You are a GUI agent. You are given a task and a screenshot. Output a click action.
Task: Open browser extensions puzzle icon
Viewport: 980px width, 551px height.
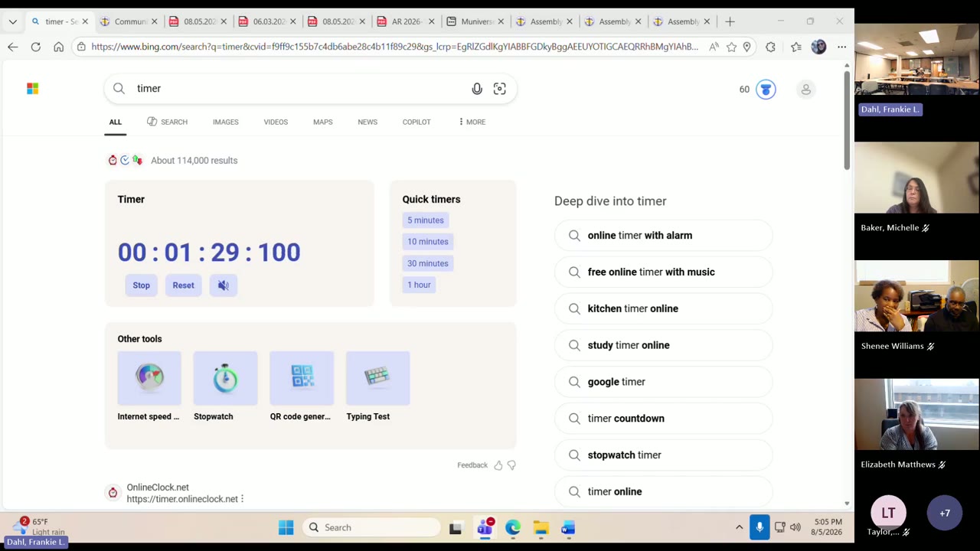[770, 47]
